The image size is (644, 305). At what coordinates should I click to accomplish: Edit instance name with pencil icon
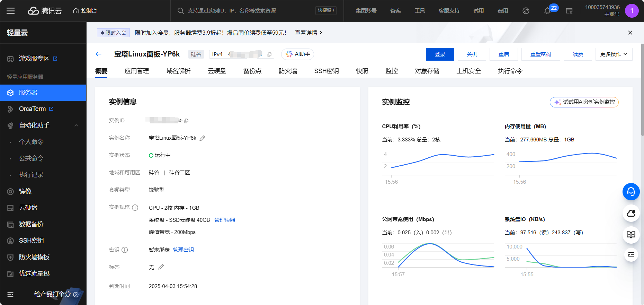(203, 138)
